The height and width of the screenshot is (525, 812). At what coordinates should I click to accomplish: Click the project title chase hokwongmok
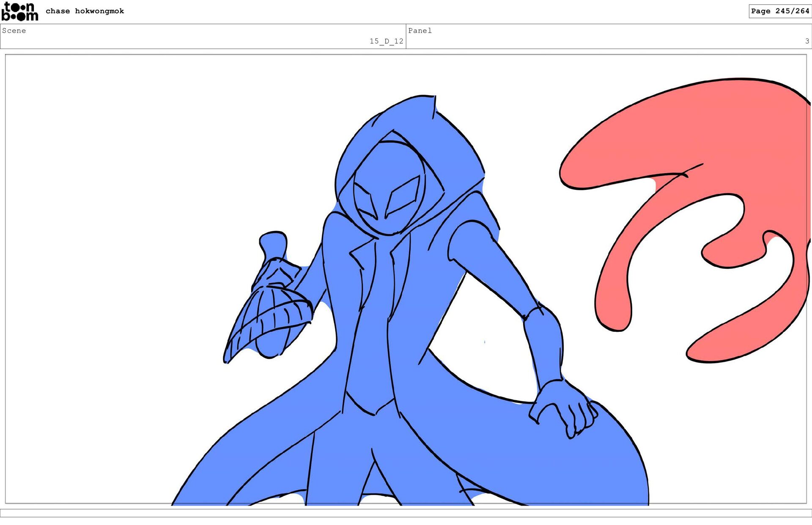click(85, 11)
